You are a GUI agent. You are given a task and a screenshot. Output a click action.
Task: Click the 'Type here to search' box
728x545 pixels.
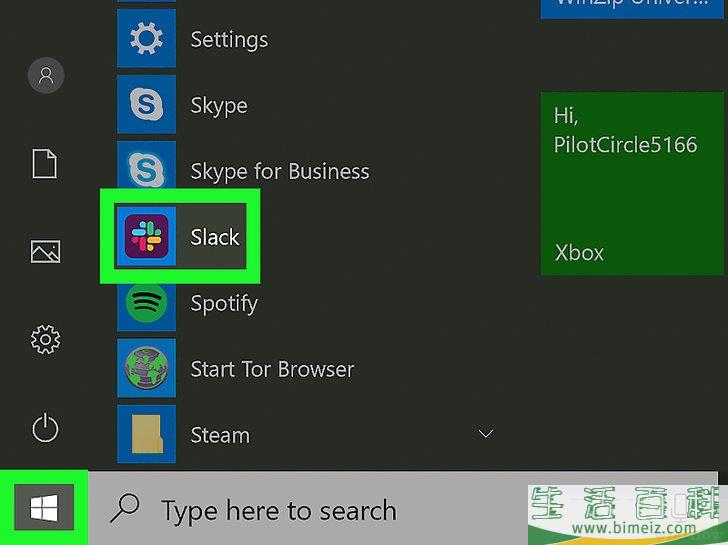coord(402,508)
